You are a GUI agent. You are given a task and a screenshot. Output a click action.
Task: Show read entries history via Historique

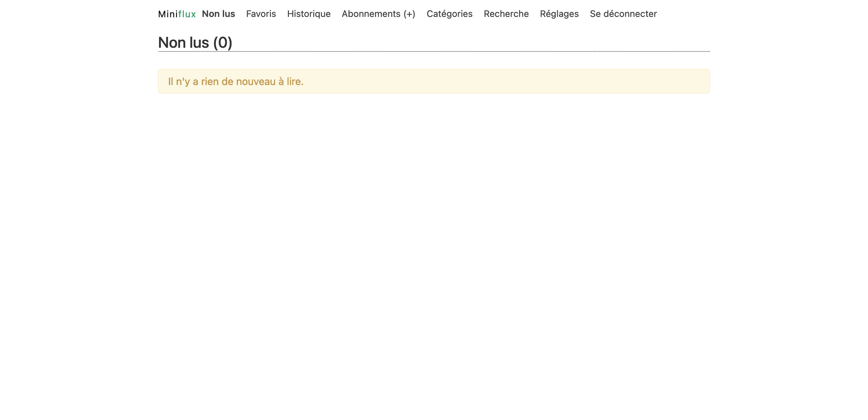coord(309,14)
